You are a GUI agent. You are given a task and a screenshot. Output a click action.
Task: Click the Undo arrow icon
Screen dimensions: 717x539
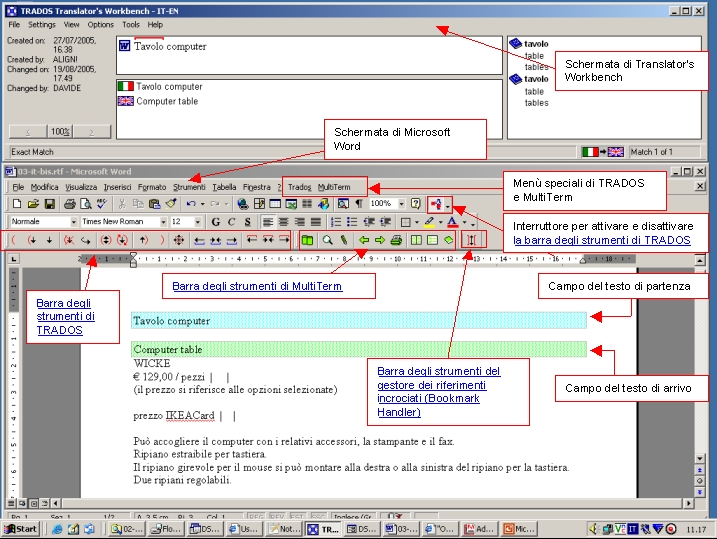(x=191, y=204)
